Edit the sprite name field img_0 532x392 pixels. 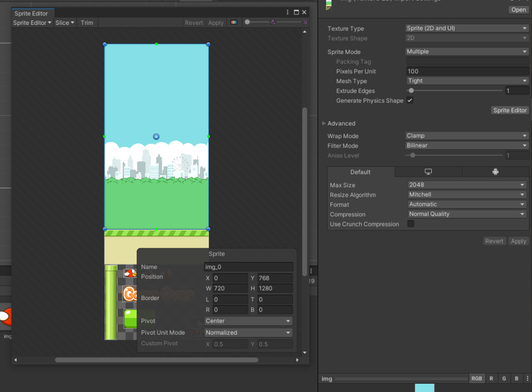pos(248,267)
